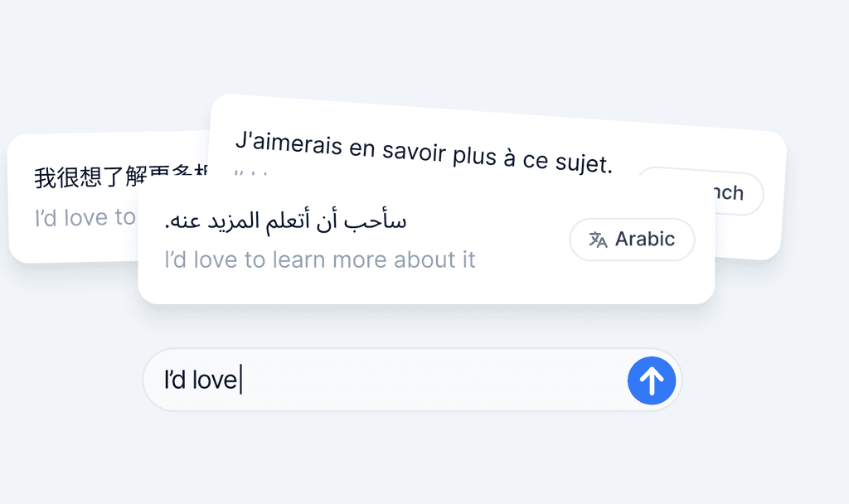
Task: Click the ghost text 'I'd love to learn more about it'
Action: 318,259
